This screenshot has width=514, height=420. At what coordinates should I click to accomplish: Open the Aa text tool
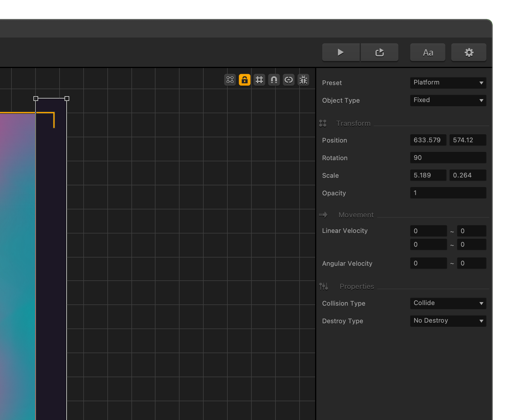pyautogui.click(x=428, y=52)
